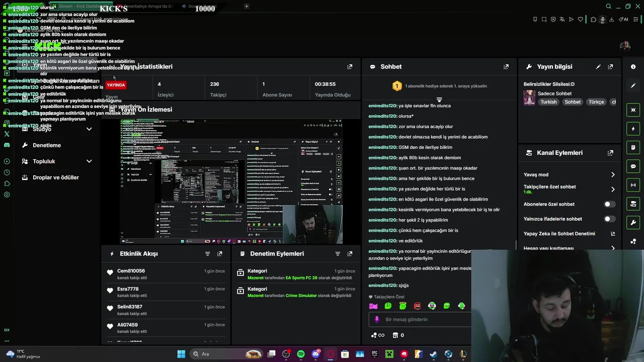The width and height of the screenshot is (644, 362).
Task: Expand the Stüdyo menu chevron
Action: 89,129
